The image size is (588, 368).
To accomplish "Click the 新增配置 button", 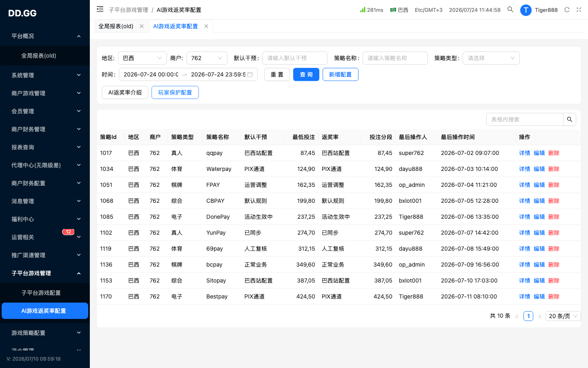I will [x=341, y=74].
